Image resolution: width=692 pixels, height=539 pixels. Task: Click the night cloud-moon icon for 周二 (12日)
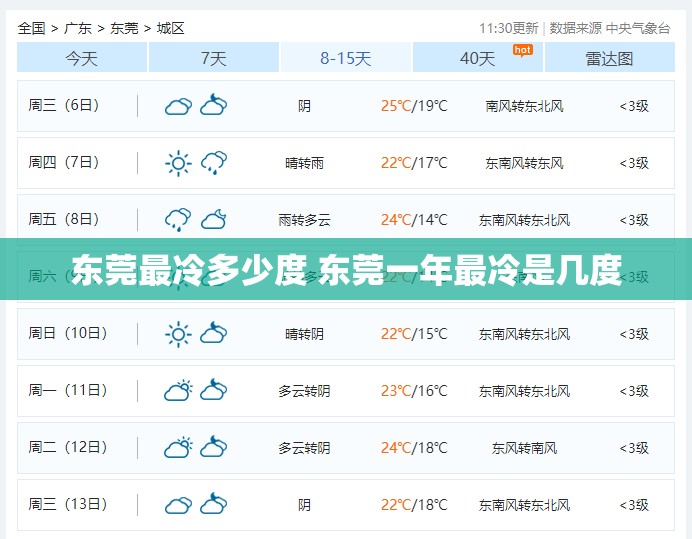(214, 446)
